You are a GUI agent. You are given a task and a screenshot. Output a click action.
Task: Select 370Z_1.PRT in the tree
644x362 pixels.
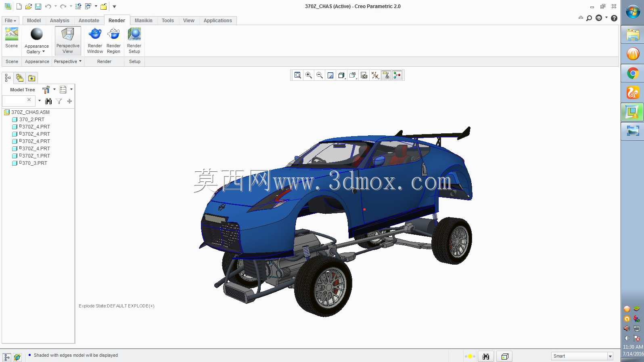36,156
